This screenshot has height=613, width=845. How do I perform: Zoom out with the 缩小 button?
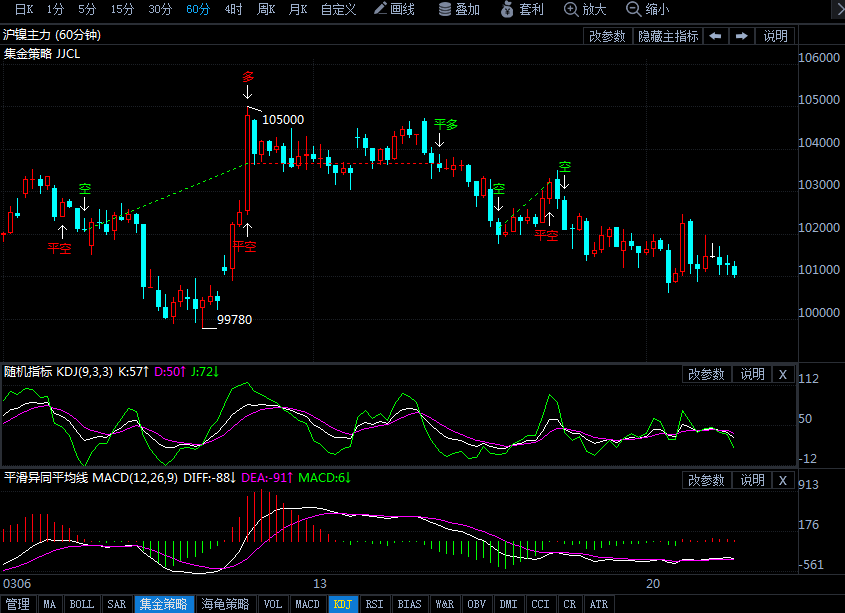[x=648, y=9]
